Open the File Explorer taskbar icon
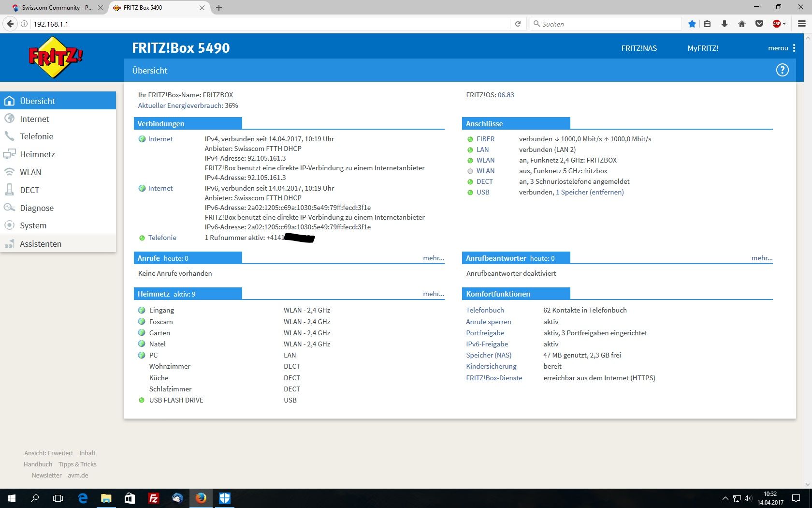The image size is (812, 508). click(x=106, y=498)
